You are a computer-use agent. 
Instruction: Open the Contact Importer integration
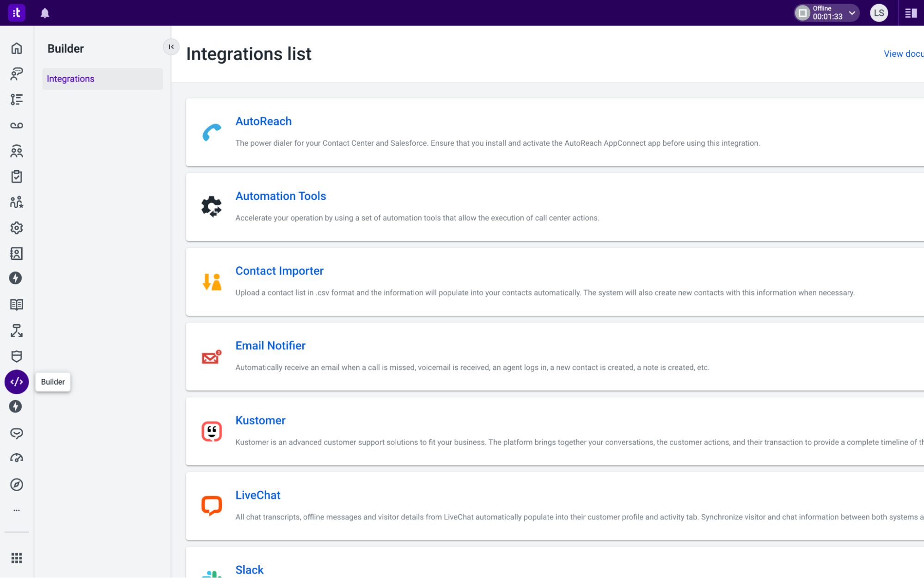279,271
